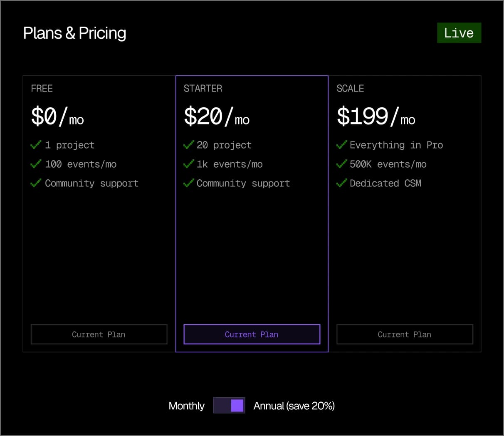Click the Annual (save 20%) label
504x436 pixels.
coord(294,405)
